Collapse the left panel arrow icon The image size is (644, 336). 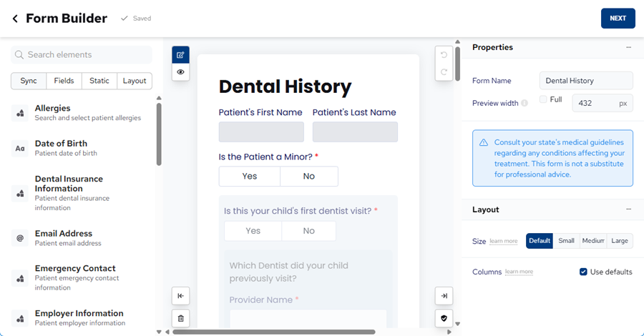coord(180,296)
